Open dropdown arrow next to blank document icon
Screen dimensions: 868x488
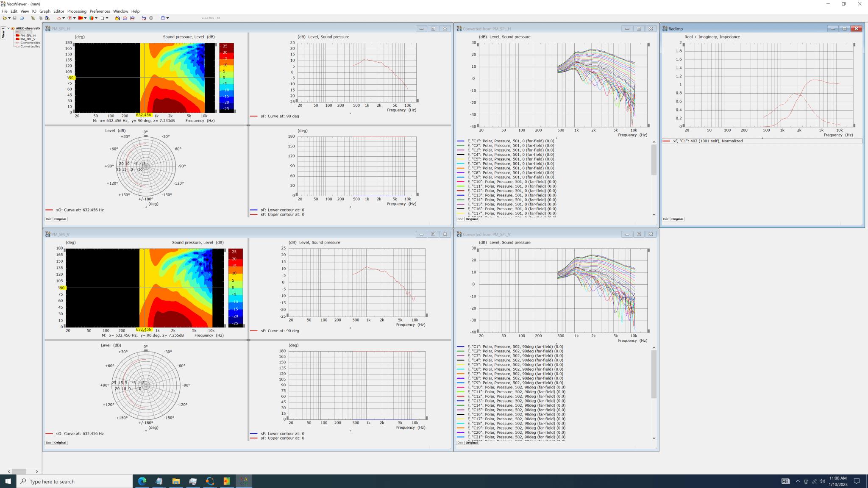[x=107, y=18]
